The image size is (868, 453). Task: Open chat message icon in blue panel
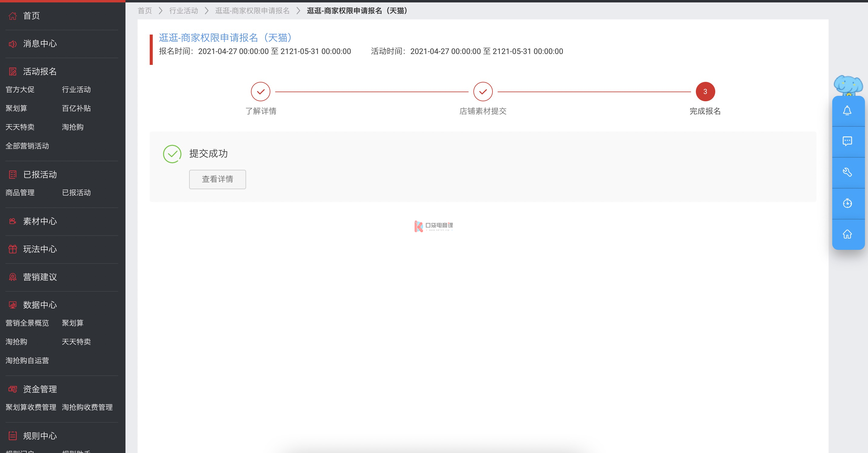[x=847, y=141]
